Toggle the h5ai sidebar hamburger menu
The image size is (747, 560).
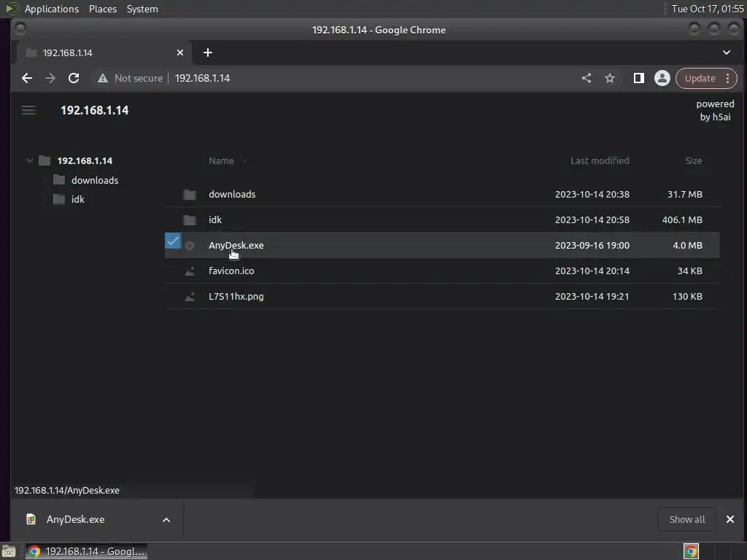click(28, 111)
